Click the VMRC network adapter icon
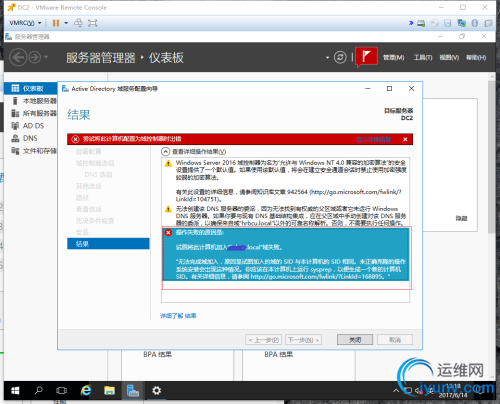The width and height of the screenshot is (500, 404). (462, 23)
